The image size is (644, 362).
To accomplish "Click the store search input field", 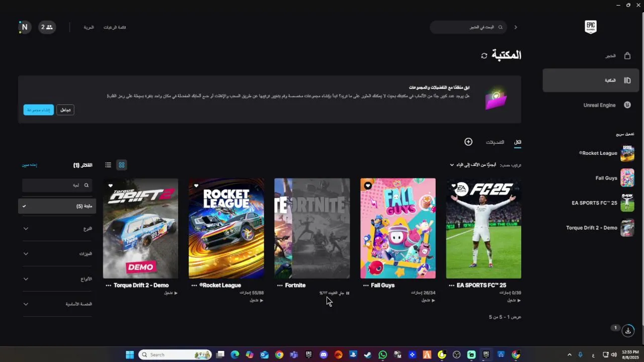I will 468,27.
